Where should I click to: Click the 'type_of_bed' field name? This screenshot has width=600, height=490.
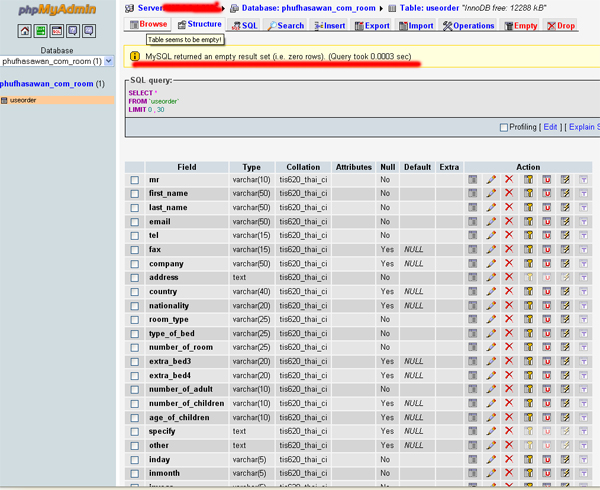(171, 334)
